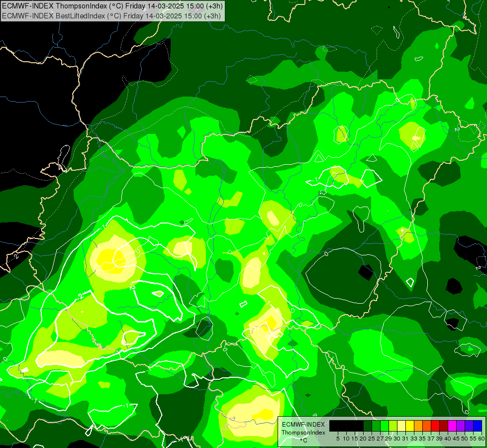Click the legend tick value '39'
This screenshot has height=448, width=487.
tap(439, 439)
